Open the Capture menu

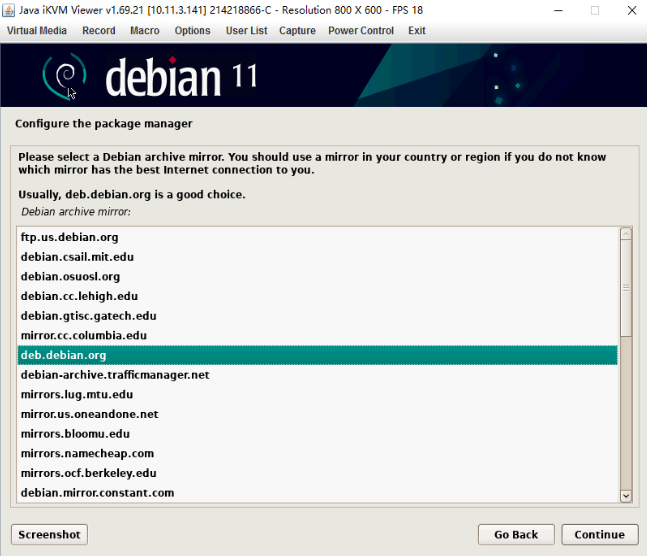[x=297, y=31]
